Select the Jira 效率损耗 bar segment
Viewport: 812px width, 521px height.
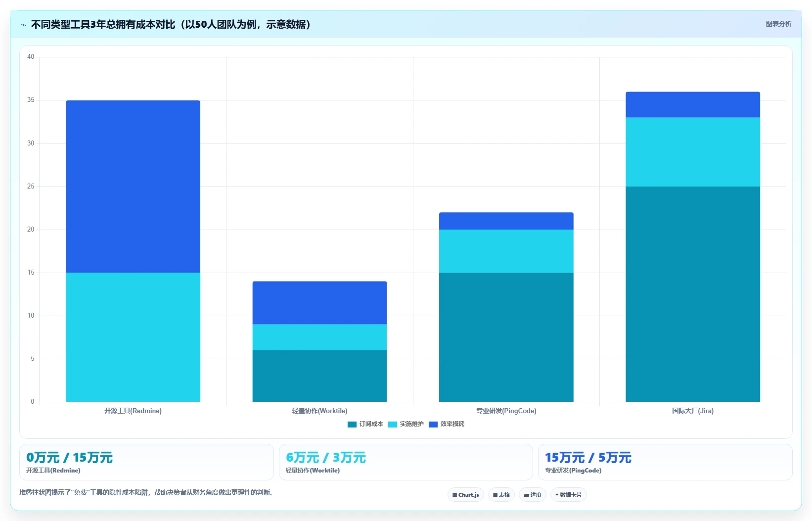[693, 105]
